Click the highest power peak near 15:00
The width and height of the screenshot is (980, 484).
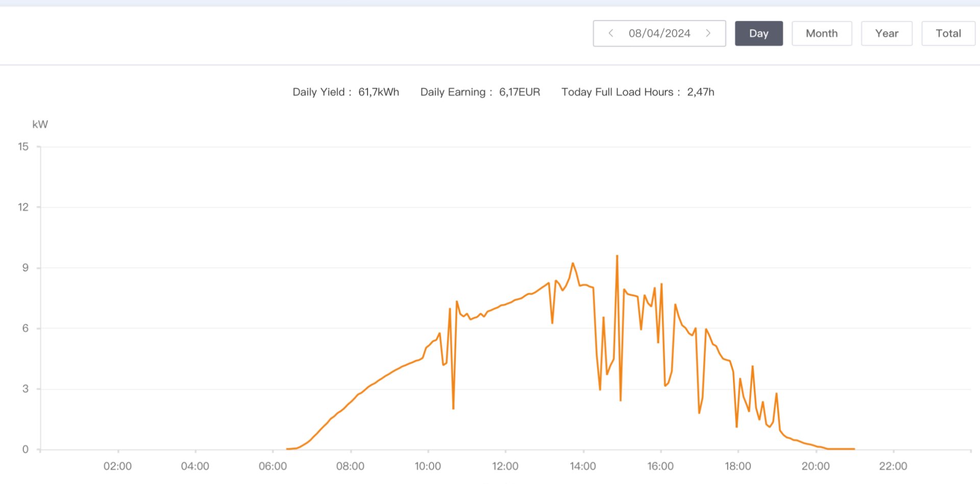[617, 256]
